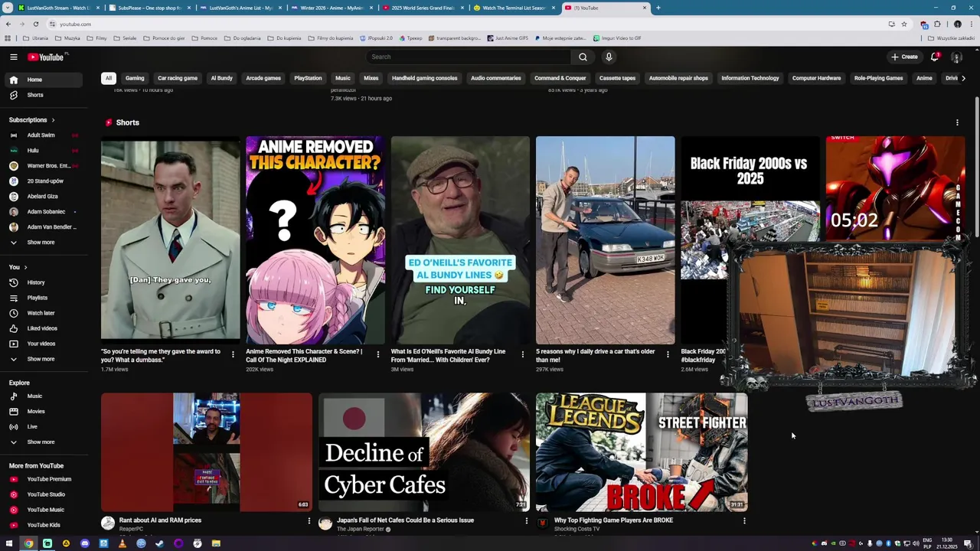The height and width of the screenshot is (551, 980).
Task: Open options for Fighting Game Players video
Action: tap(744, 520)
